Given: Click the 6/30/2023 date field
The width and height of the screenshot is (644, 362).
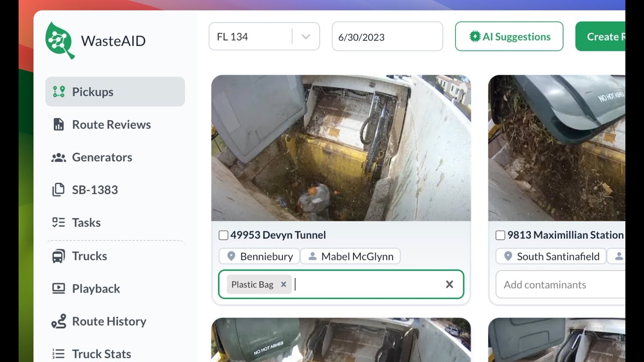Looking at the screenshot, I should click(387, 37).
